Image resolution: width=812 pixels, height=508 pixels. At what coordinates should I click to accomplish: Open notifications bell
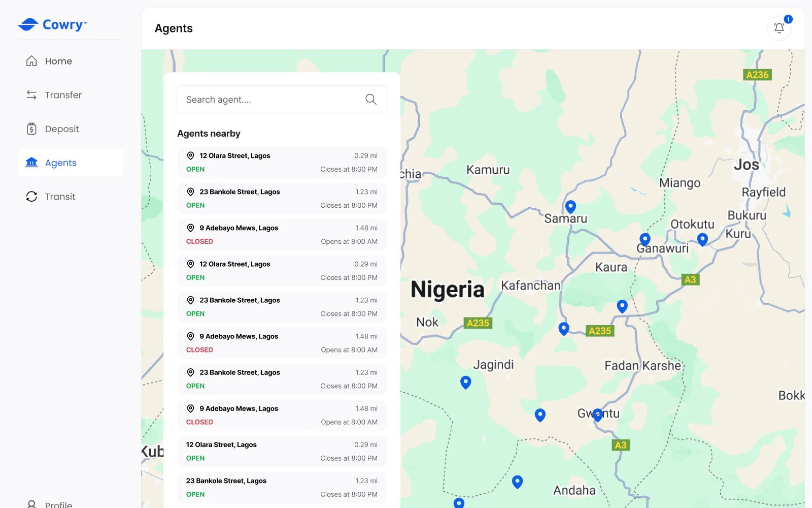(779, 28)
